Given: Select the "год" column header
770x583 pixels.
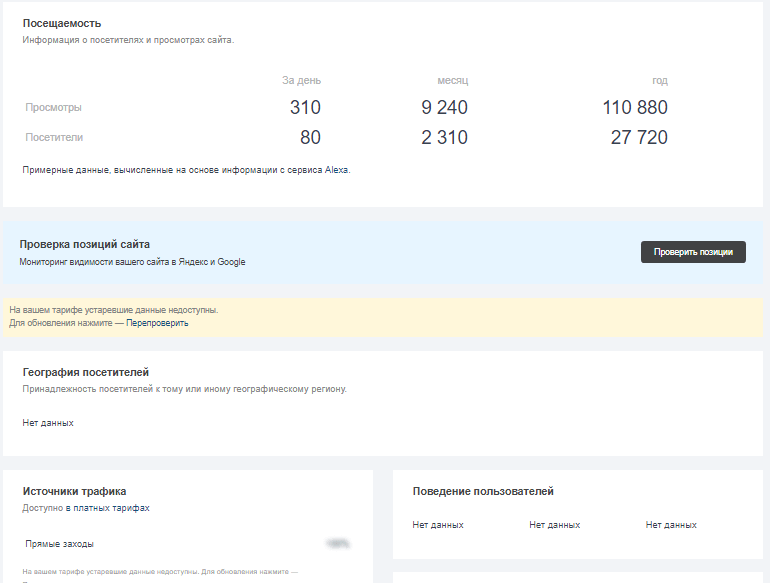Looking at the screenshot, I should [659, 80].
